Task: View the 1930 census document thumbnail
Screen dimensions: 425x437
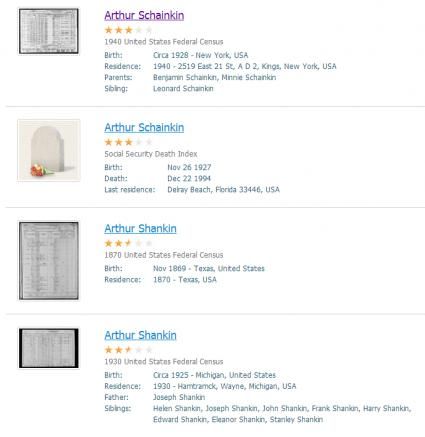Action: (x=49, y=348)
